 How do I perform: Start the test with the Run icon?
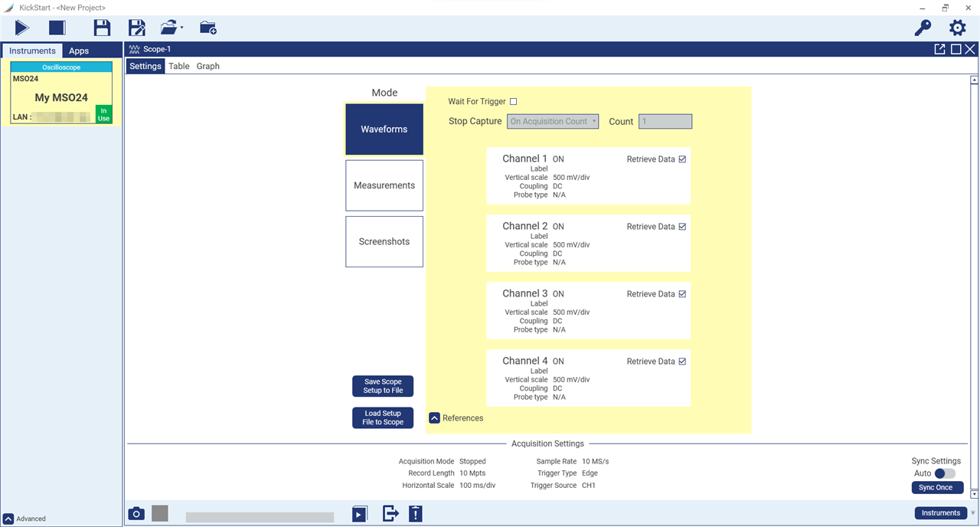pyautogui.click(x=21, y=28)
